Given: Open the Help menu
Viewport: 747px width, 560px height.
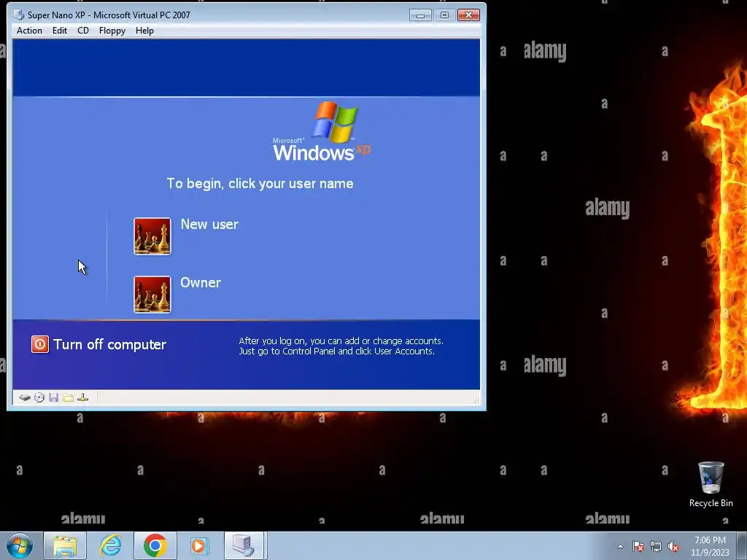Looking at the screenshot, I should point(144,31).
